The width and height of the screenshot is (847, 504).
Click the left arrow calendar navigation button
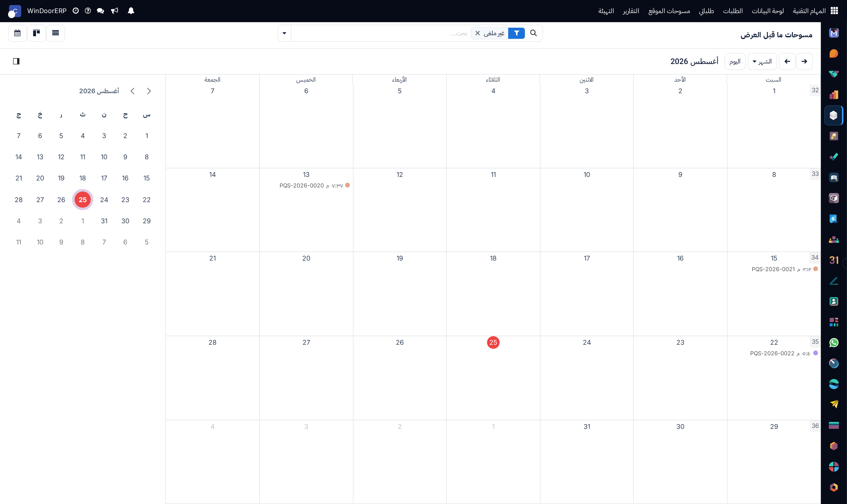pyautogui.click(x=787, y=61)
